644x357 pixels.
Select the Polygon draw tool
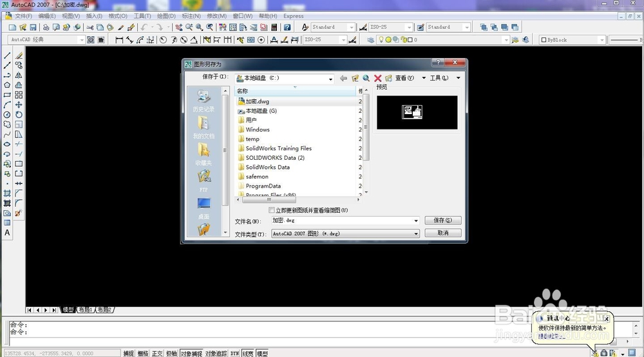click(7, 85)
